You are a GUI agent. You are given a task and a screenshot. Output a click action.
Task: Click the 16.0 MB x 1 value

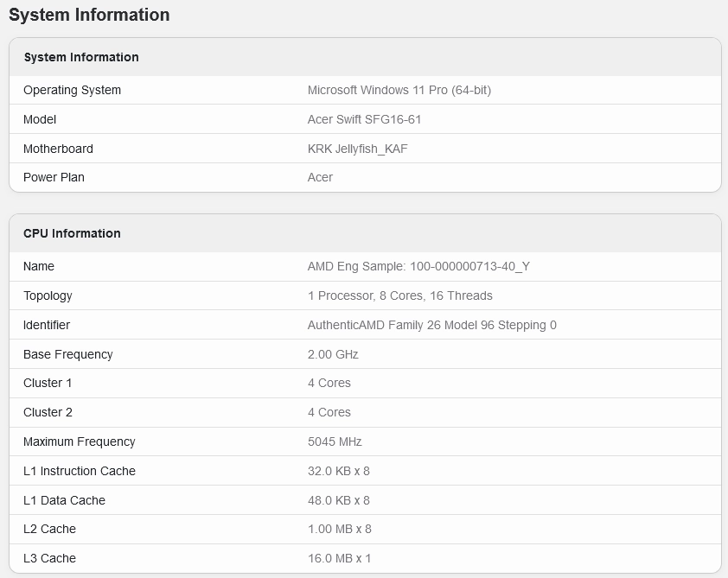(339, 558)
